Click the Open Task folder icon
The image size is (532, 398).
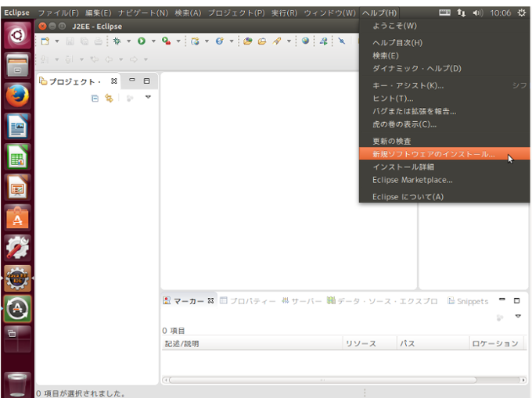pyautogui.click(x=262, y=41)
